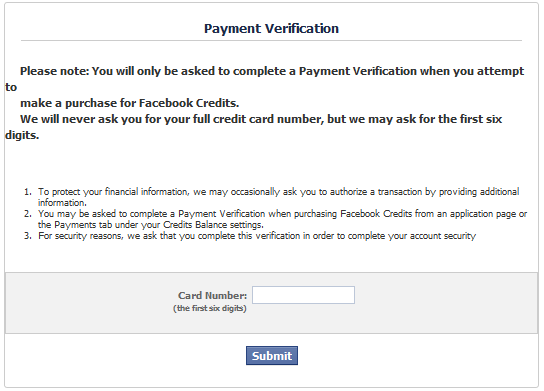Viewport: 544px width, 391px height.
Task: Click the "For security reasons" list item
Action: [257, 236]
